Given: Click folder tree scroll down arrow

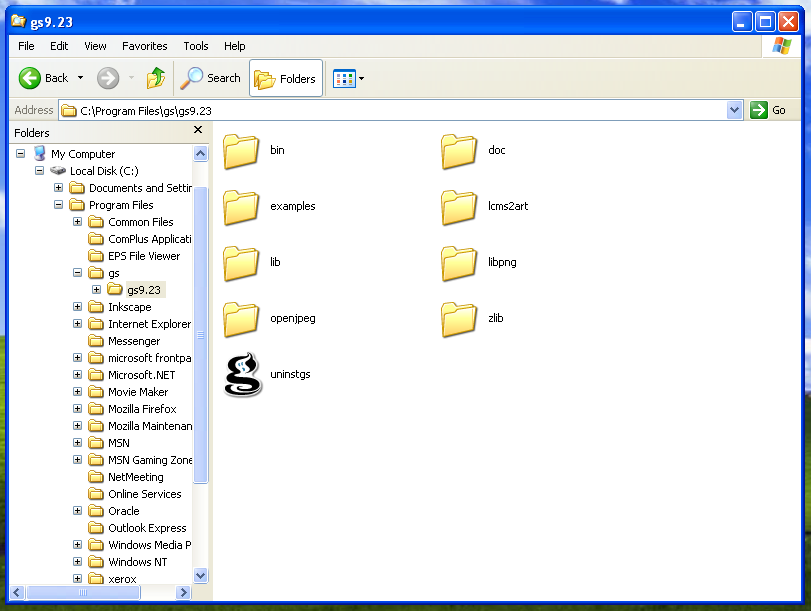Looking at the screenshot, I should 201,575.
